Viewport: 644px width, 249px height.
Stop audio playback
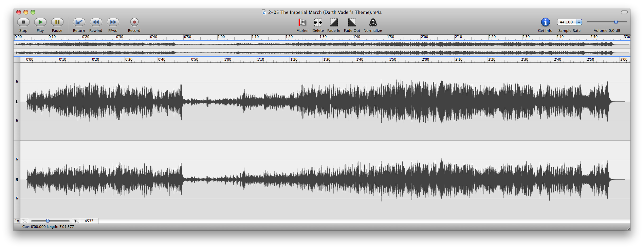click(x=23, y=22)
